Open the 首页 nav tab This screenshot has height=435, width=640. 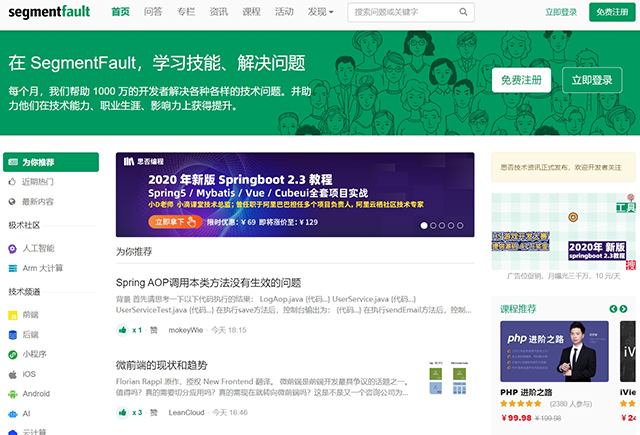pos(120,12)
